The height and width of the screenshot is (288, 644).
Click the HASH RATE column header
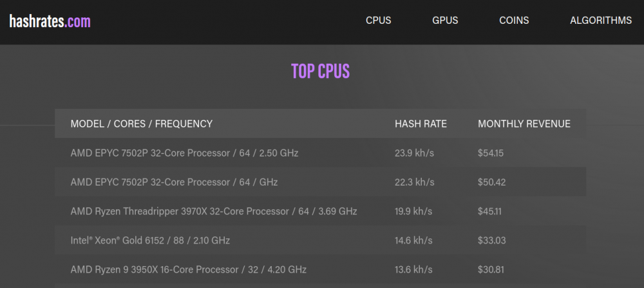(421, 124)
